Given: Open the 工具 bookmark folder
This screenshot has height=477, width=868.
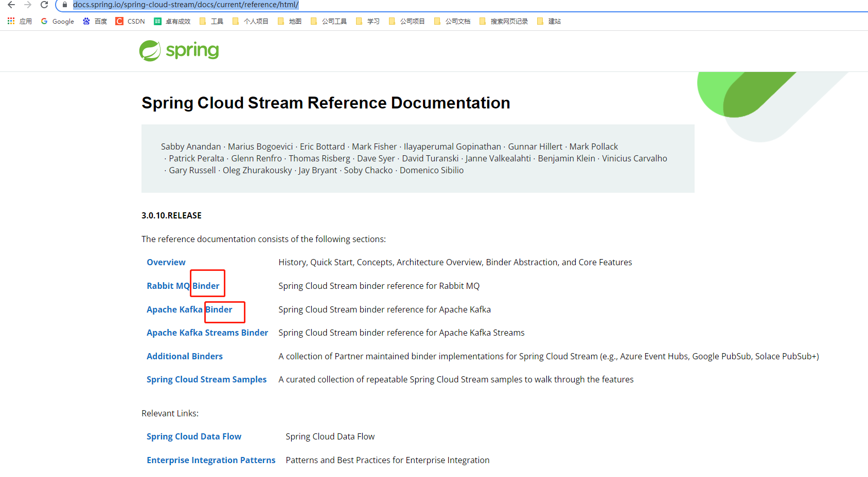Looking at the screenshot, I should coord(211,21).
